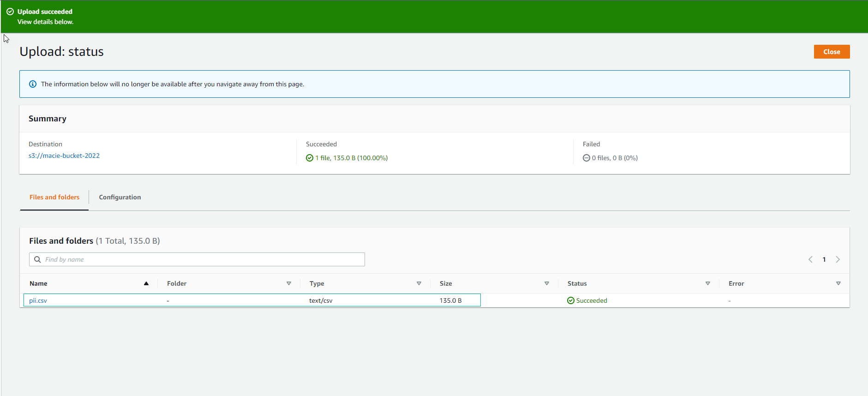Click the Status column header label
The width and height of the screenshot is (868, 396).
point(577,283)
